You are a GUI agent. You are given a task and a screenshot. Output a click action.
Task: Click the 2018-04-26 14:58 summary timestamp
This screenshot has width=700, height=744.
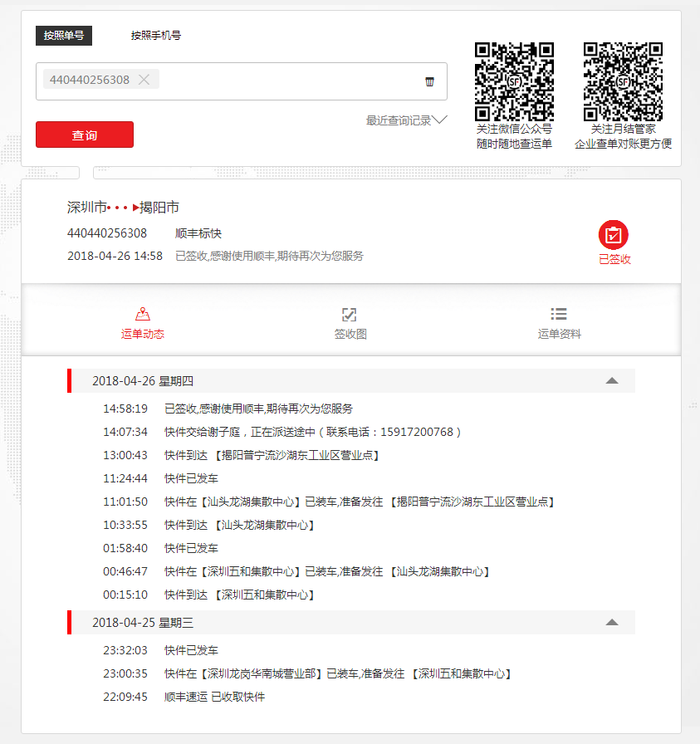[x=115, y=256]
